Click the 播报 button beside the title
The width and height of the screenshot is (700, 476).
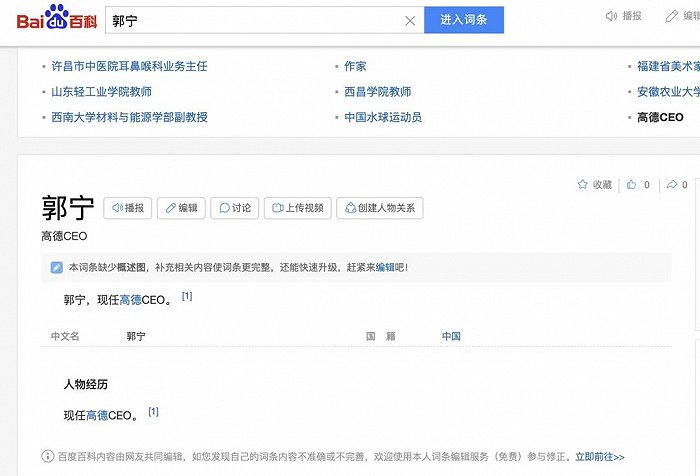128,208
